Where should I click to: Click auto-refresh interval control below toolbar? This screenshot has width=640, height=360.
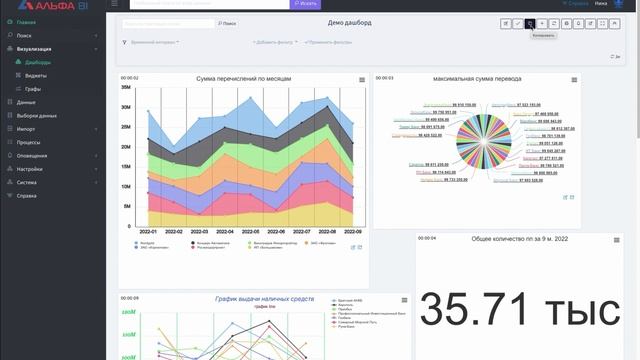[615, 57]
